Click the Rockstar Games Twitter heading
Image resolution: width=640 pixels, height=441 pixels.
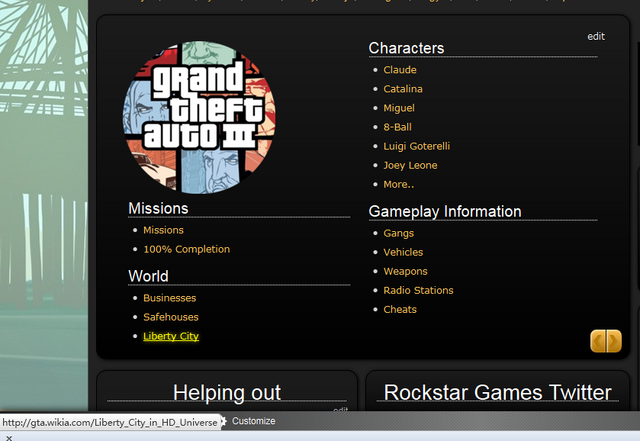point(498,392)
